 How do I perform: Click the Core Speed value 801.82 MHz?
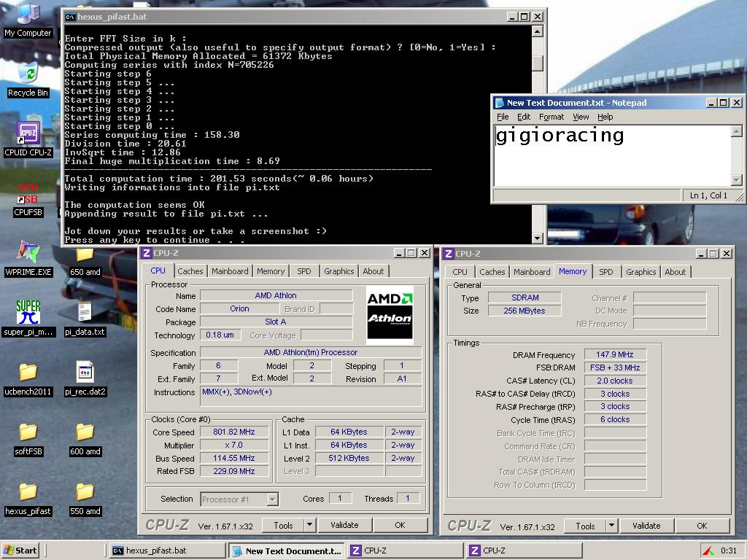(x=233, y=432)
